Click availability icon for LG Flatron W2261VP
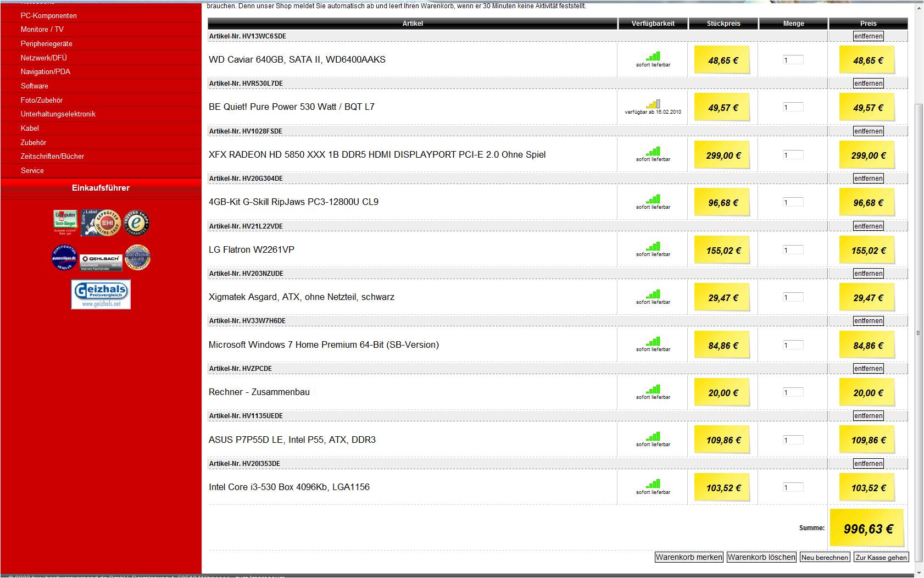Image resolution: width=924 pixels, height=578 pixels. (x=653, y=246)
